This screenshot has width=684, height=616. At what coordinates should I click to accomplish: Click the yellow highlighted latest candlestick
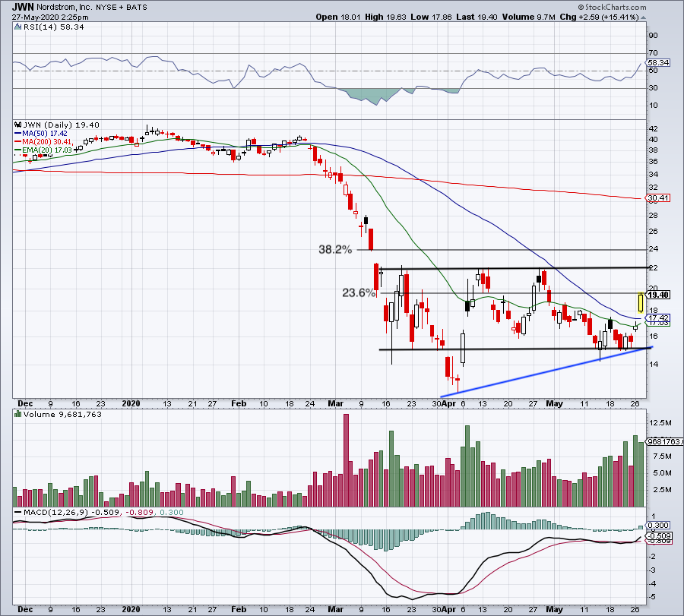pyautogui.click(x=641, y=303)
